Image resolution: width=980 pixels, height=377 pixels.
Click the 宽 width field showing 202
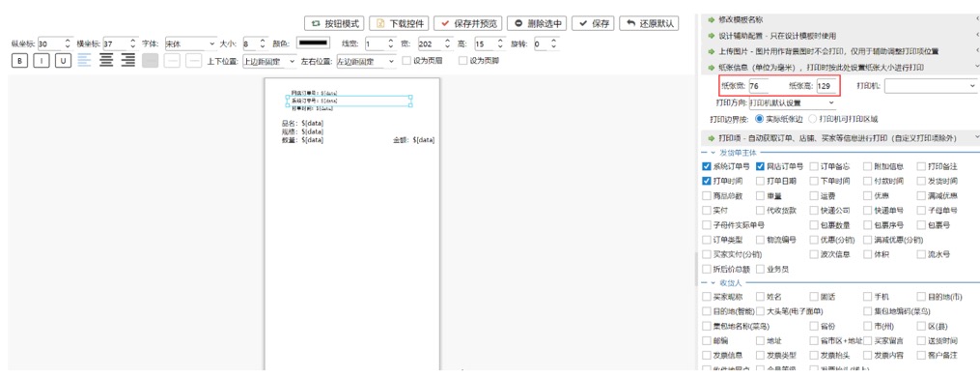pyautogui.click(x=429, y=43)
